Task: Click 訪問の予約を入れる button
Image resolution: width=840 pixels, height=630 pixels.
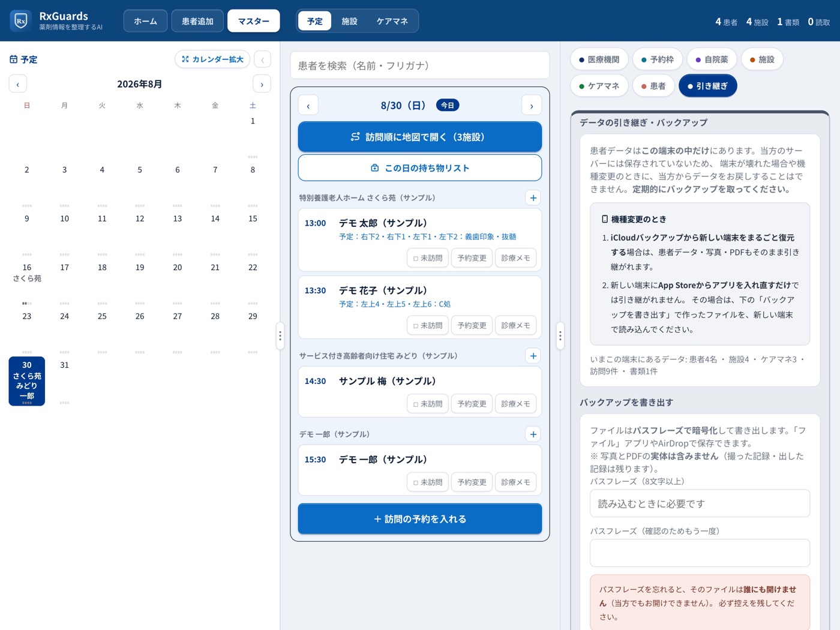Action: point(420,519)
